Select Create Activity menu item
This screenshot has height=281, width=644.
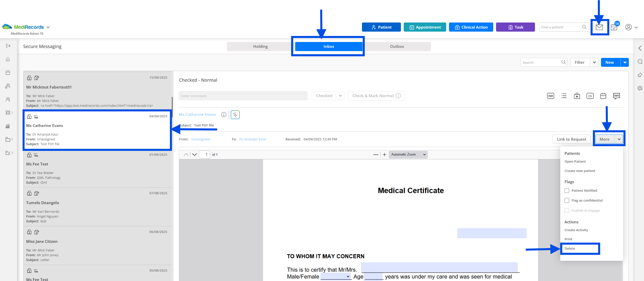coord(576,230)
